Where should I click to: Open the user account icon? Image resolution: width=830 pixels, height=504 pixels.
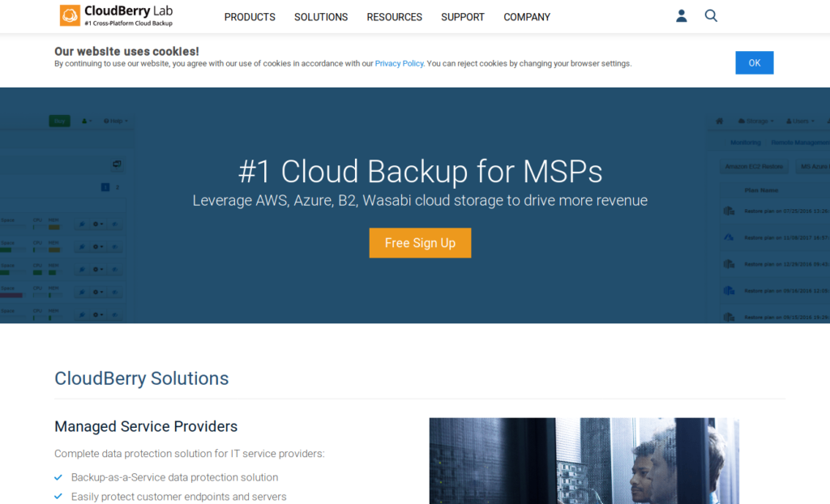tap(681, 16)
